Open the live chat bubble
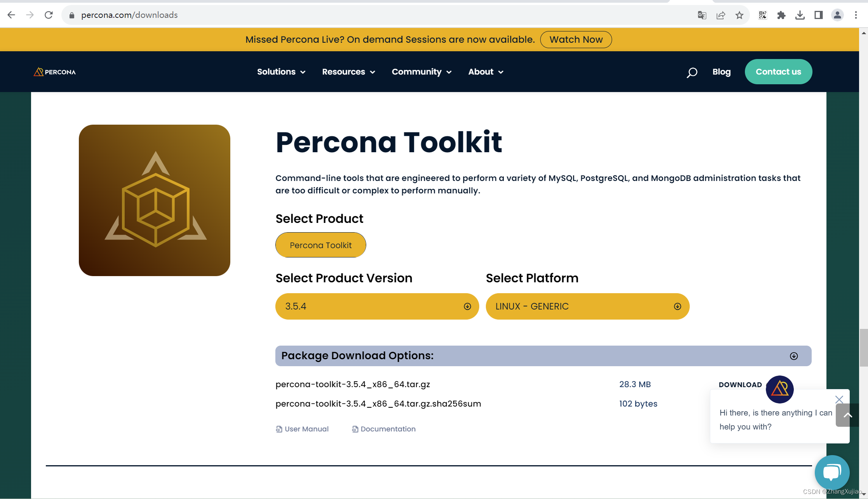This screenshot has width=868, height=499. 832,472
